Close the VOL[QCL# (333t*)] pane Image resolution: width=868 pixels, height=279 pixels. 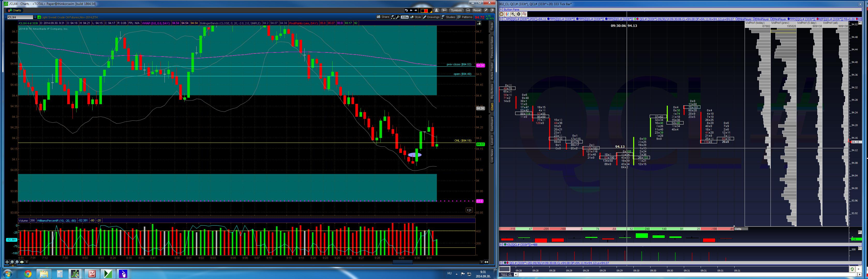[501, 245]
